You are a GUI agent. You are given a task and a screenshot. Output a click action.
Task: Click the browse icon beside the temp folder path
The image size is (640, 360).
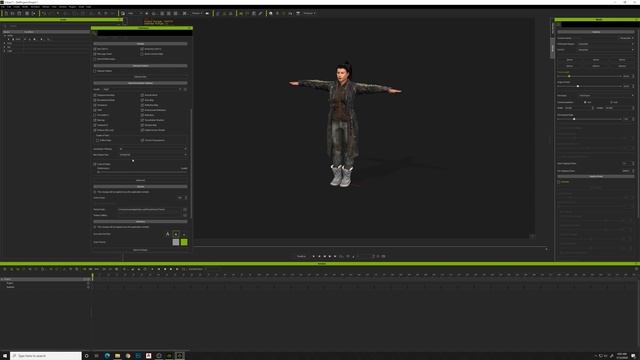click(x=185, y=209)
